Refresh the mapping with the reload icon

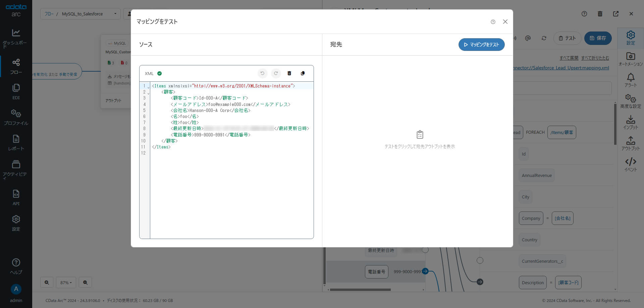544,38
